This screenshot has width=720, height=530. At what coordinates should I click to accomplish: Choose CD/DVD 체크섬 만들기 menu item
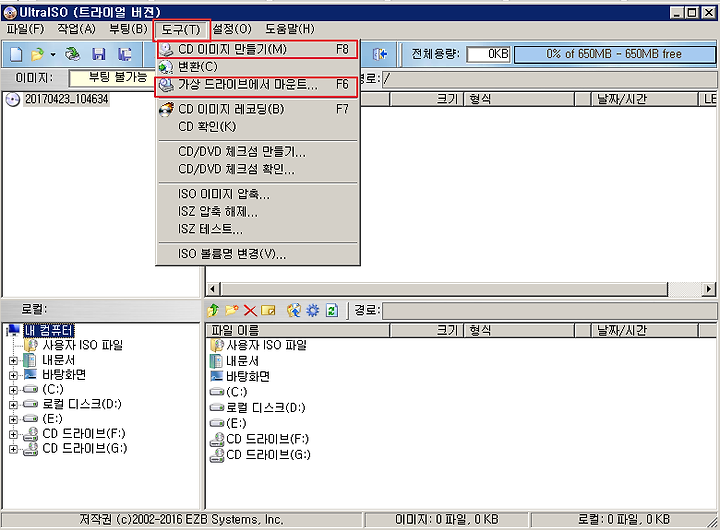tap(258, 152)
